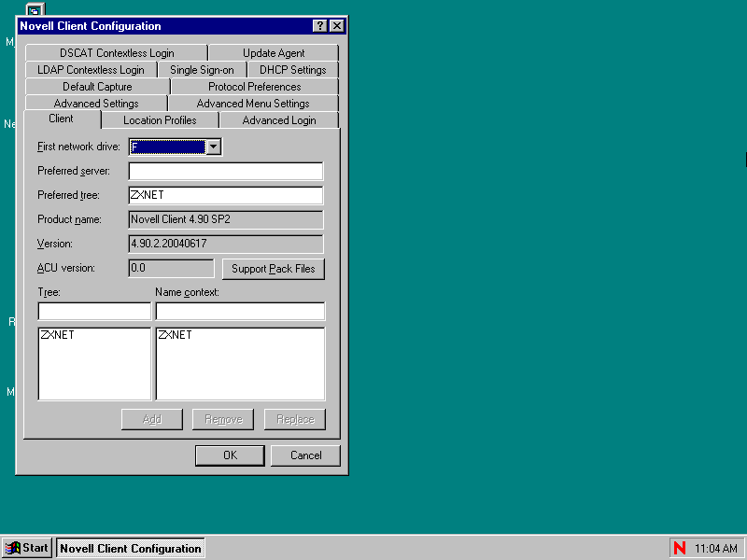Click the Product name field
This screenshot has height=560, width=747.
click(226, 219)
